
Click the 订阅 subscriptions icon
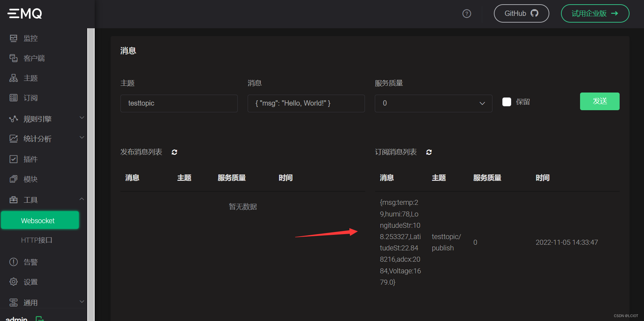(x=13, y=98)
